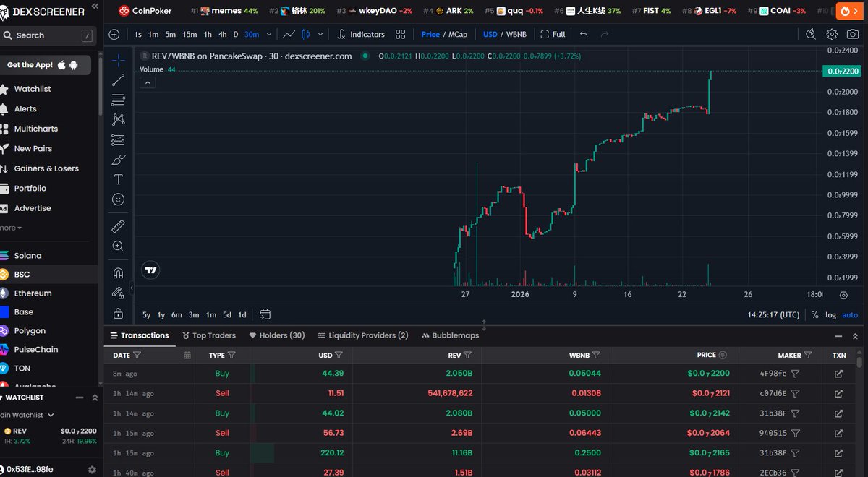Select the crosshair cursor tool
The width and height of the screenshot is (868, 477).
(x=118, y=60)
